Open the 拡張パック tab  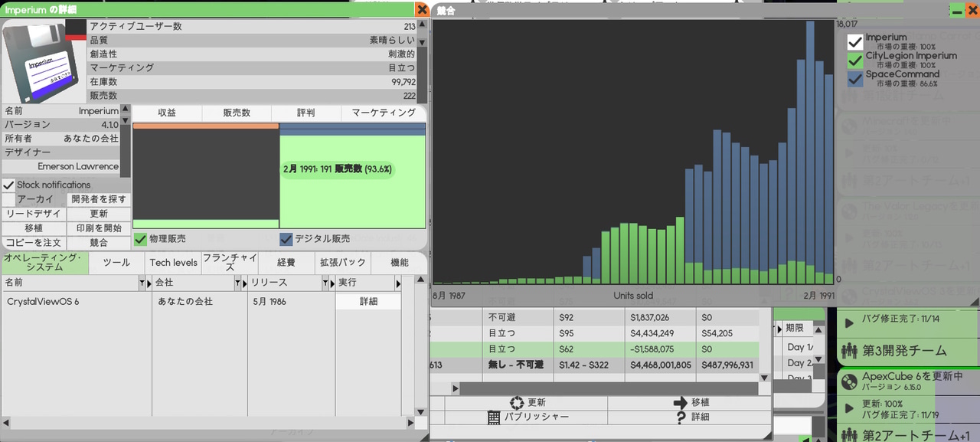click(342, 263)
